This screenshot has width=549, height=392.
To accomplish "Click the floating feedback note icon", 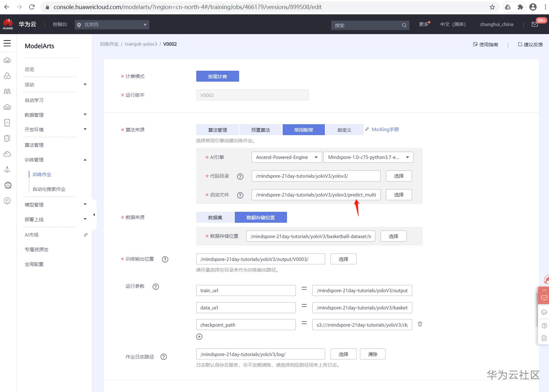I will (x=544, y=338).
